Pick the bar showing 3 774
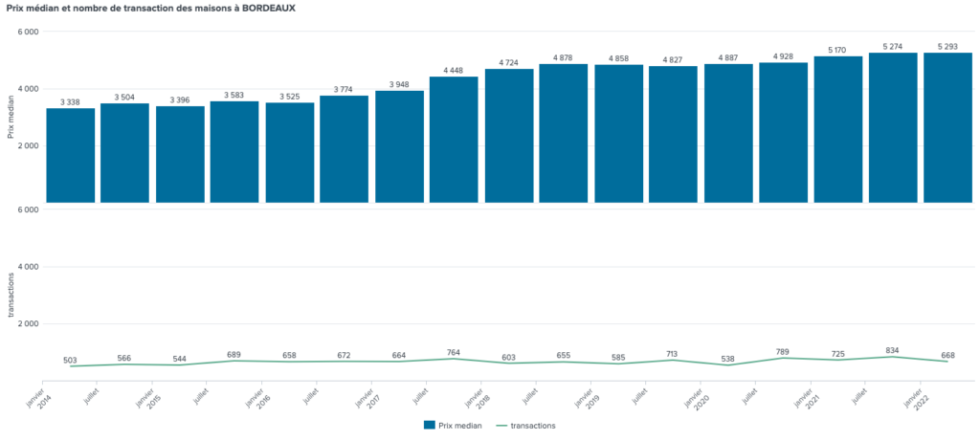This screenshot has width=980, height=441. tap(344, 148)
